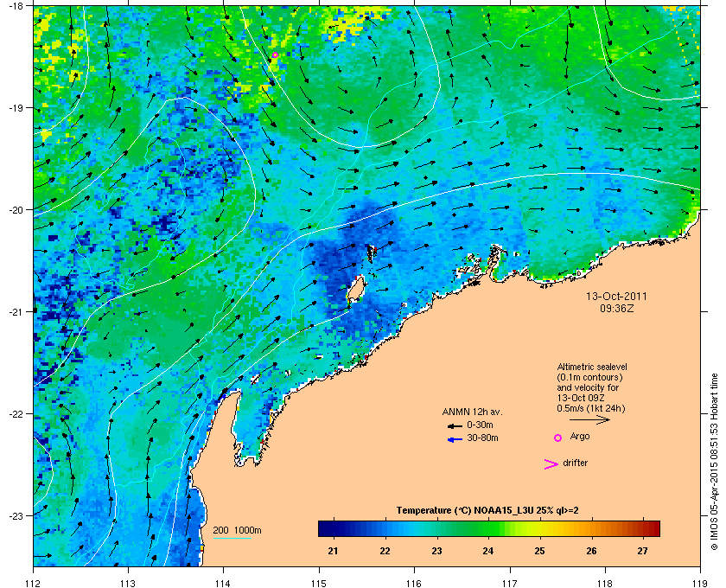Click the colorbar value 25
The image size is (726, 588).
pyautogui.click(x=539, y=551)
